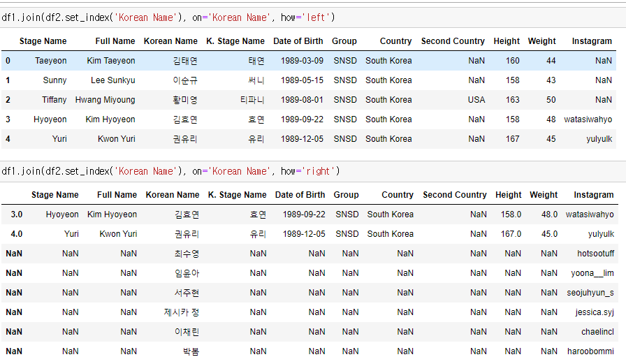Screen dimensions: 626x364
Task: Click row index '0' in first table
Action: pos(8,61)
